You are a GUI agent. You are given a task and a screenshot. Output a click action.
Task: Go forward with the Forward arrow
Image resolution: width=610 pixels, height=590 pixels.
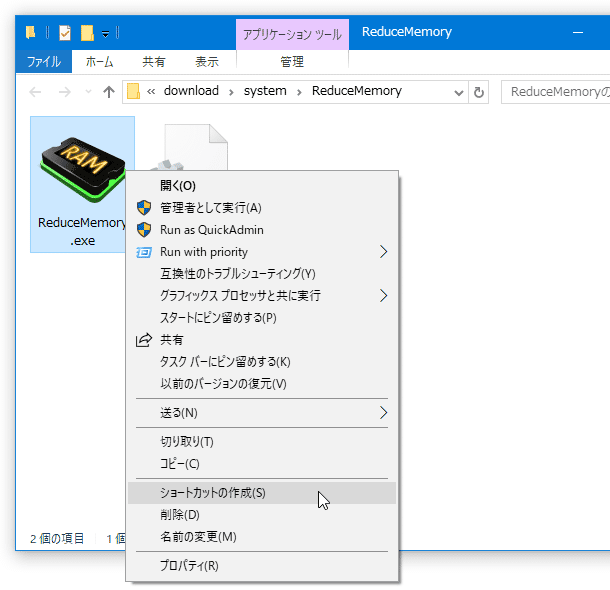pyautogui.click(x=65, y=92)
